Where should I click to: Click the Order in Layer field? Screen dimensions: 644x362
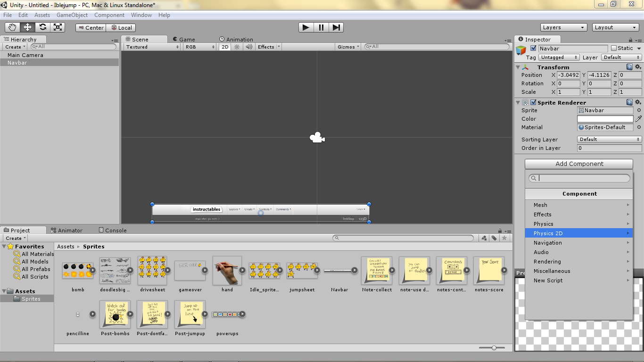tap(610, 148)
